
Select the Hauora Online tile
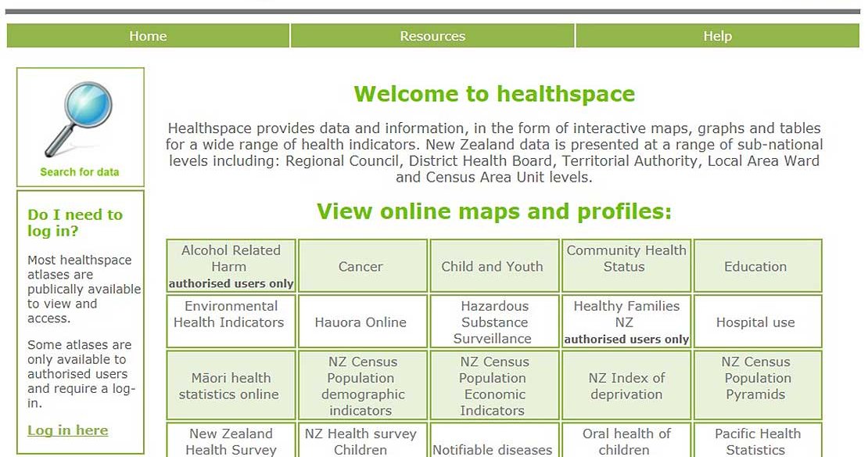tap(360, 322)
